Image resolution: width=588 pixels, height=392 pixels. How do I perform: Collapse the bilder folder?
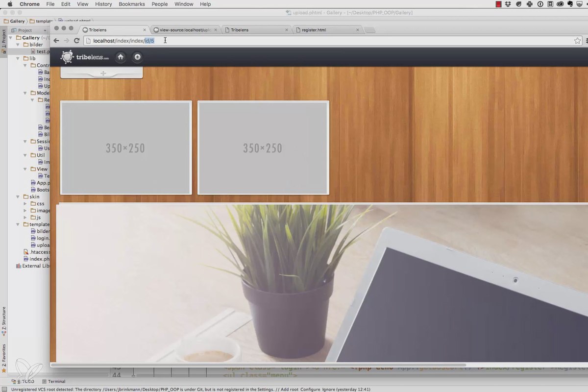click(x=19, y=45)
